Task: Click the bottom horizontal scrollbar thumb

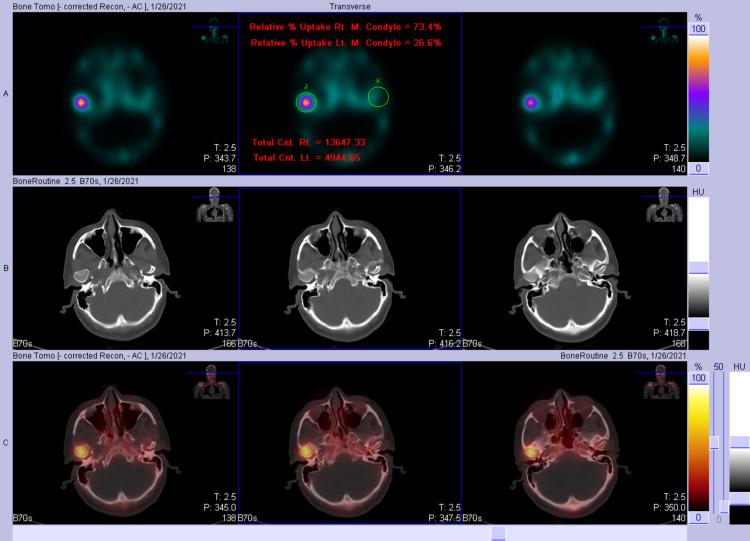Action: pyautogui.click(x=498, y=533)
